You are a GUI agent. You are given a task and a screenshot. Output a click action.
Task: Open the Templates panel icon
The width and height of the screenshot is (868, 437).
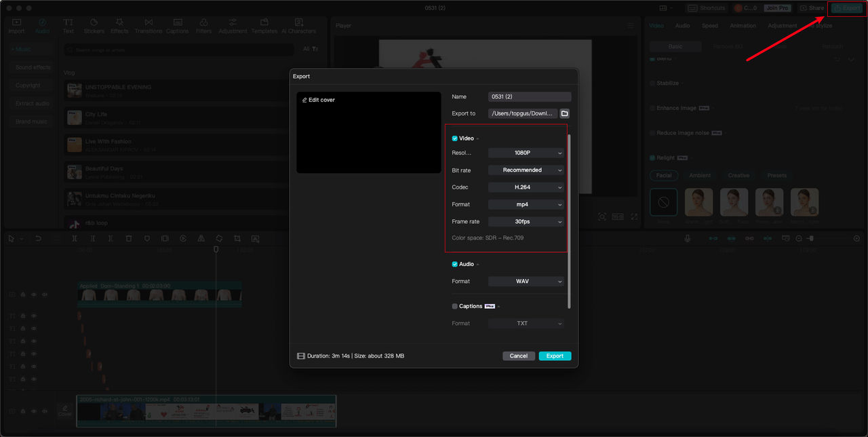tap(264, 22)
